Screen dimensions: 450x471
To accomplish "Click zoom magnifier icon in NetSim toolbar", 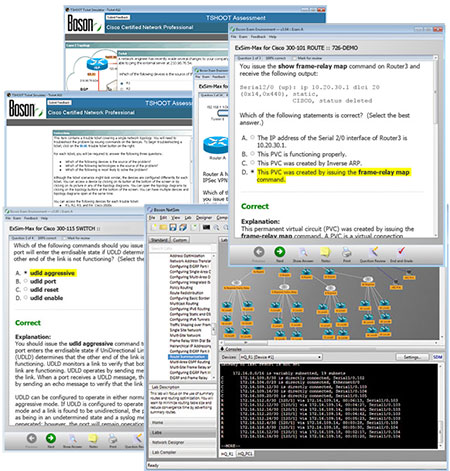I will click(216, 227).
